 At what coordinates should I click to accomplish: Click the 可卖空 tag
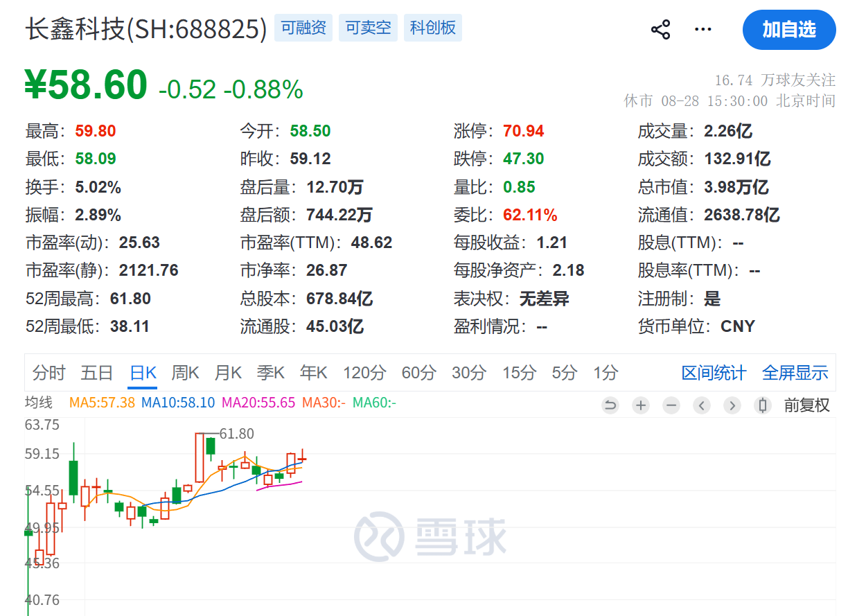[368, 28]
